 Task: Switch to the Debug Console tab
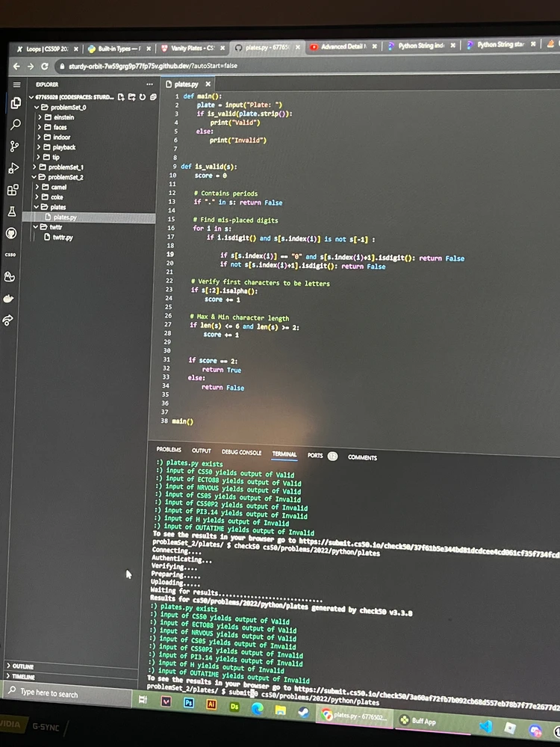tap(241, 452)
